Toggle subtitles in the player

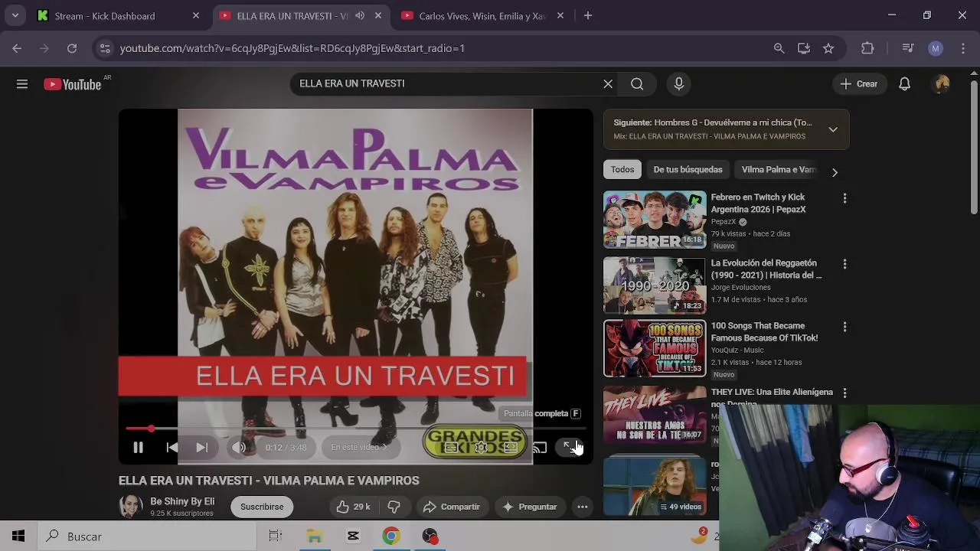[x=452, y=448]
